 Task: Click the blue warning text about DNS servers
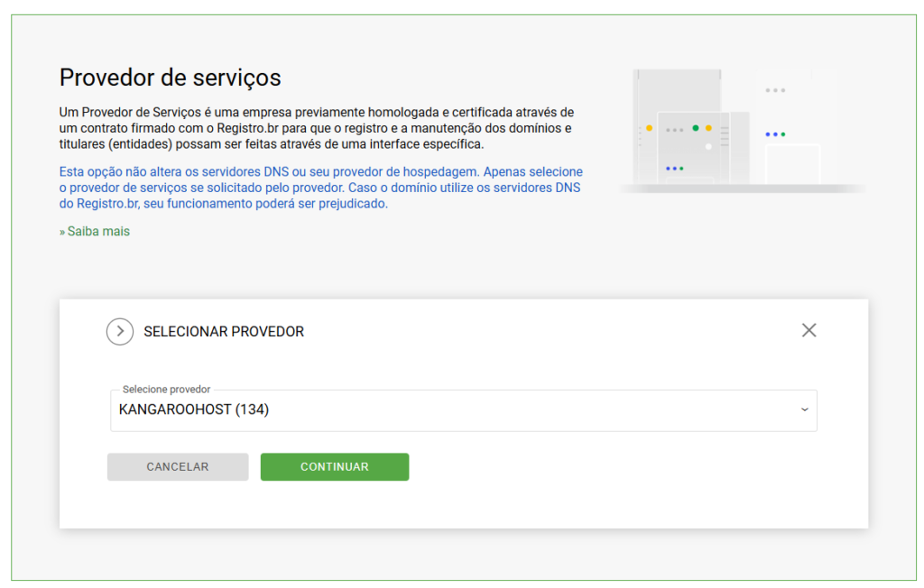321,188
